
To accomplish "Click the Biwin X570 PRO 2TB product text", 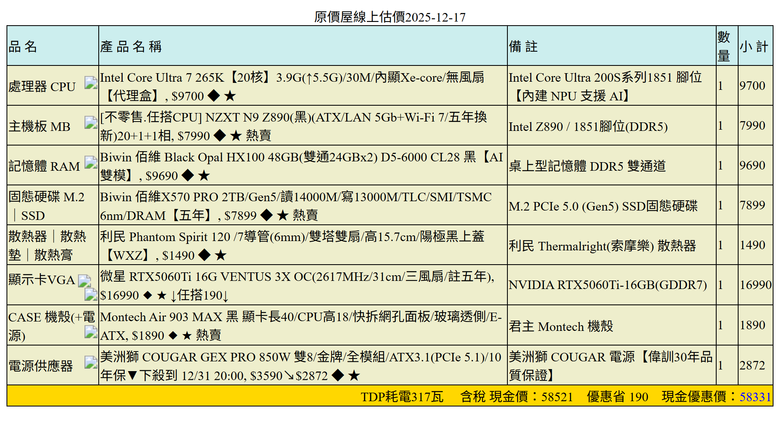I will point(296,206).
